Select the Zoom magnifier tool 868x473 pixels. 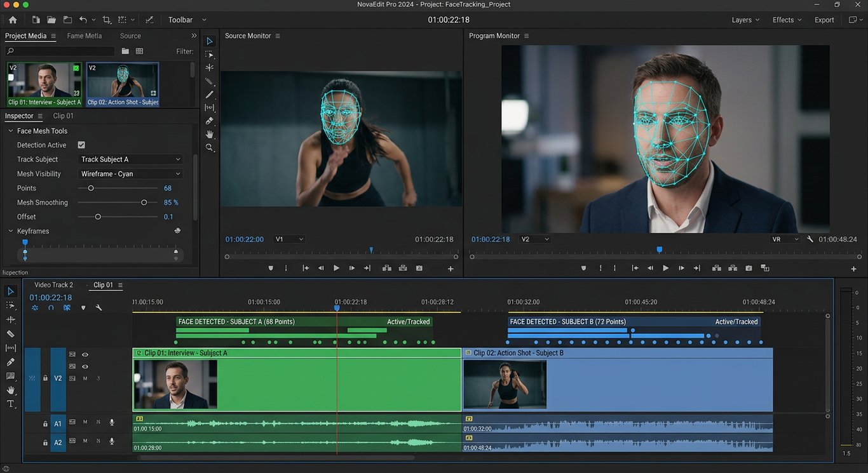[x=209, y=147]
